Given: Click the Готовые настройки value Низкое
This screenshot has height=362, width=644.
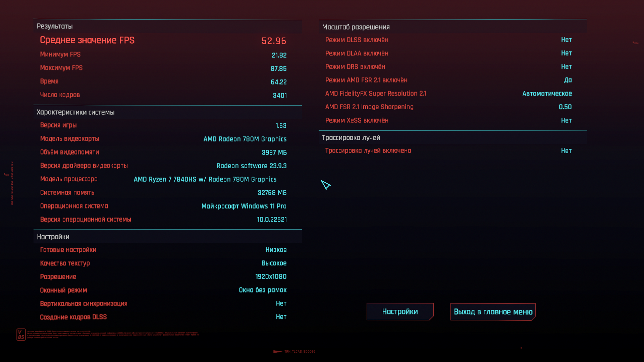Looking at the screenshot, I should (x=276, y=250).
